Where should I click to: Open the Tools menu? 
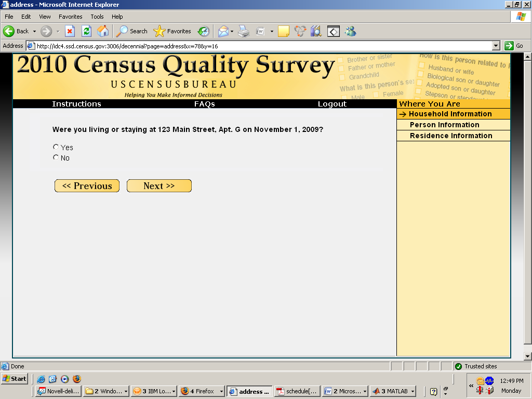coord(97,17)
